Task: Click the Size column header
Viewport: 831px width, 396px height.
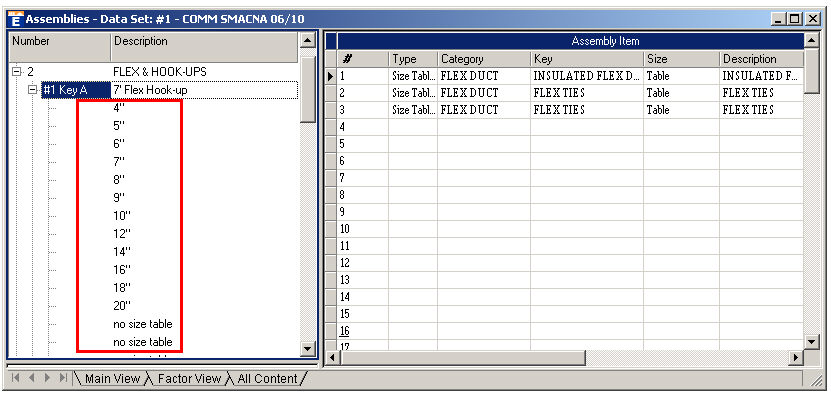Action: pos(682,59)
